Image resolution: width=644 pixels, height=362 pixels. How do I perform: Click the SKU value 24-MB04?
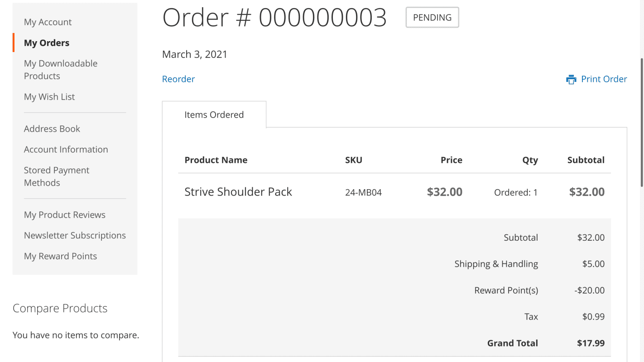363,193
